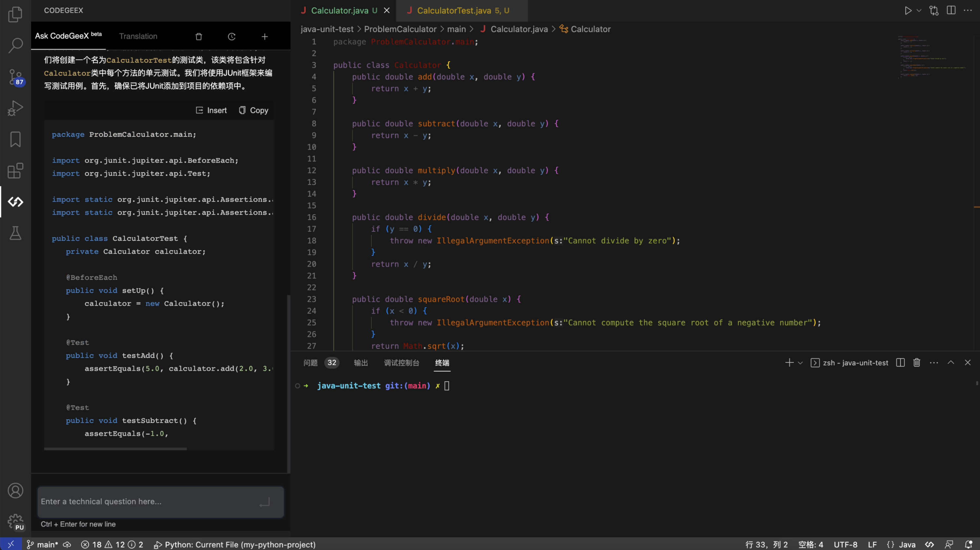Click Calculator class symbol in breadcrumb
This screenshot has height=550, width=980.
coord(585,29)
